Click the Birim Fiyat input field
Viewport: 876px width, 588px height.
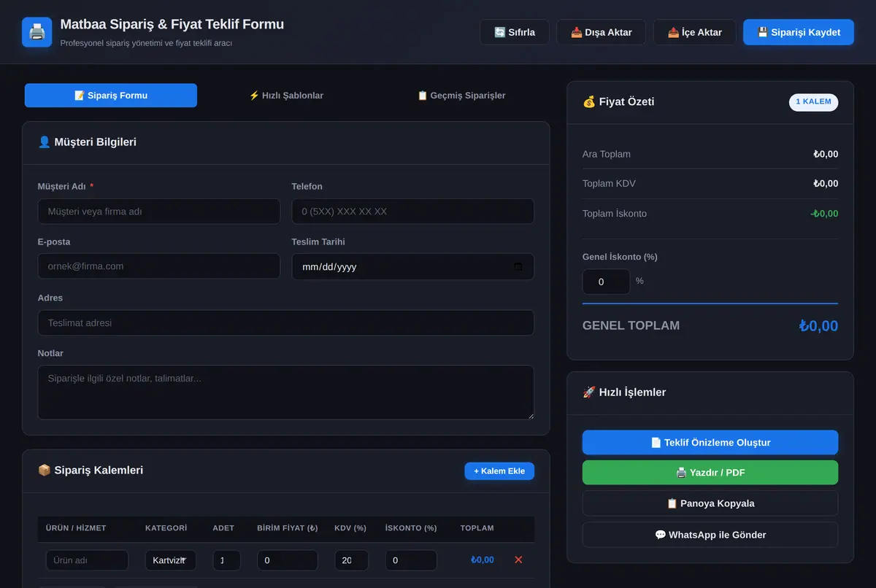[288, 560]
